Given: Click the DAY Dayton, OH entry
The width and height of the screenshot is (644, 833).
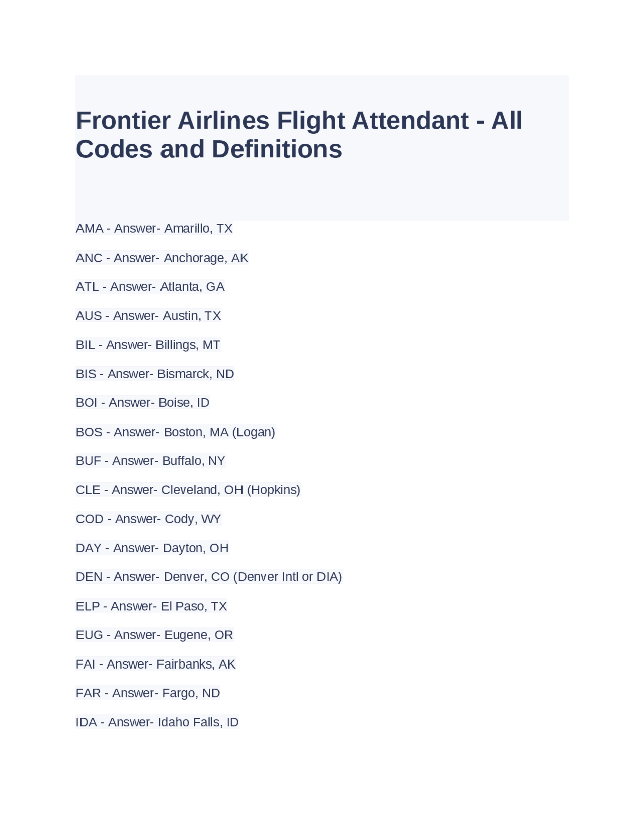Looking at the screenshot, I should point(152,548).
